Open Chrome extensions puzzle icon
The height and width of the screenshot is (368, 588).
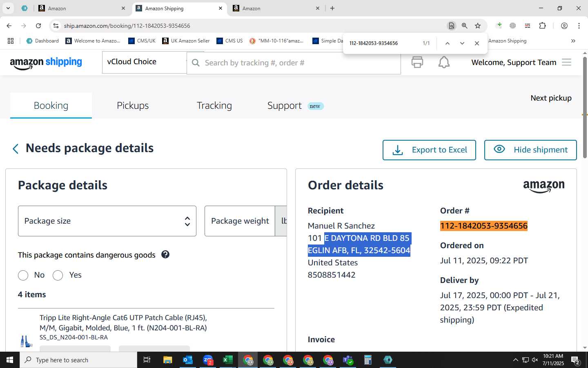coord(542,26)
